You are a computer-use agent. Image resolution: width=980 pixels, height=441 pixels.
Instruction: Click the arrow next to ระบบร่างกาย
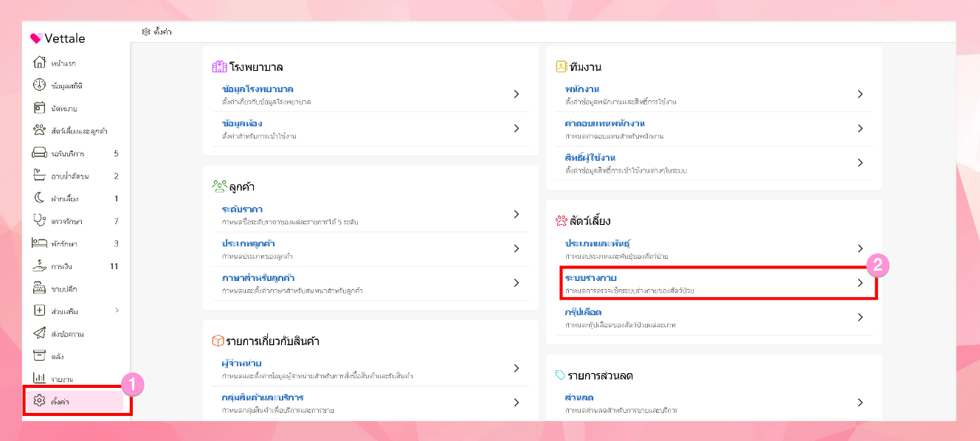click(860, 282)
